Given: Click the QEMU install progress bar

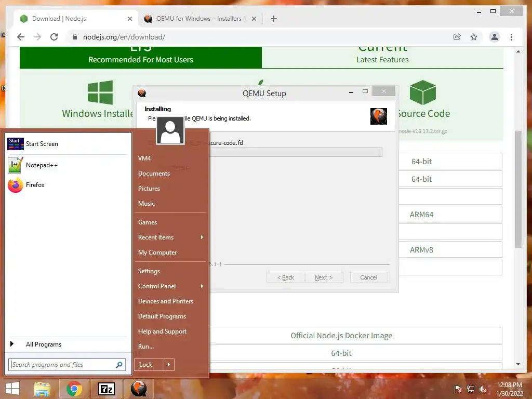Looking at the screenshot, I should [x=295, y=152].
